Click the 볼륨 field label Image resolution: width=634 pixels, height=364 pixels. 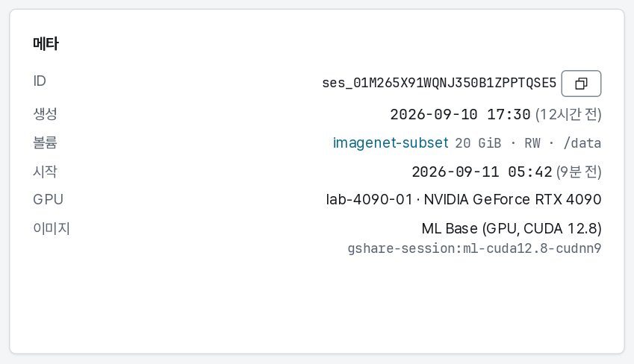(45, 142)
